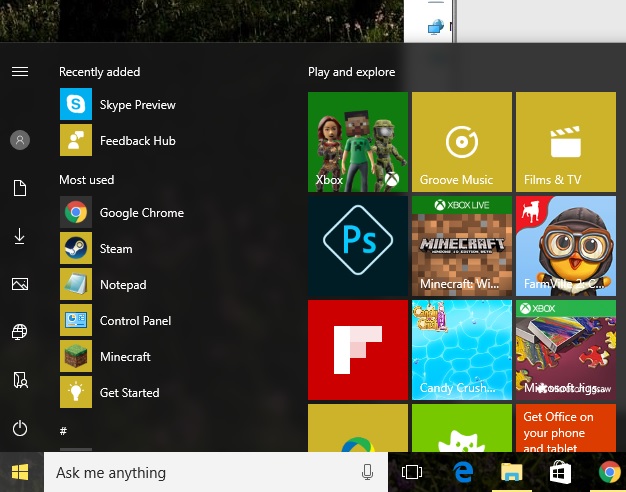Open Get Office on your phone tile

point(566,428)
